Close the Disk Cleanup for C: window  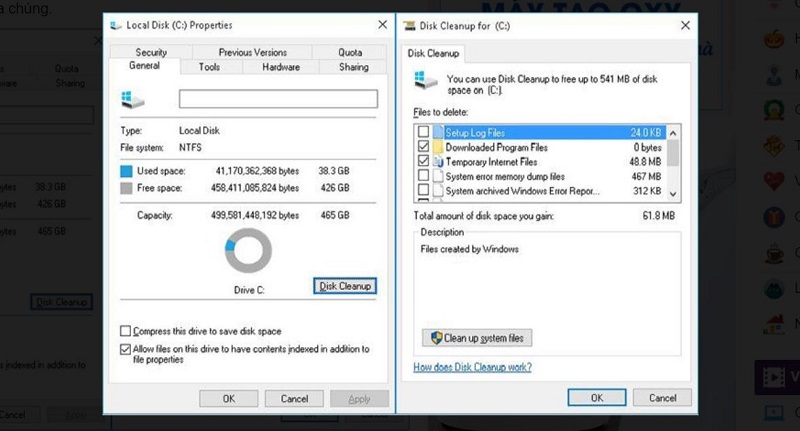click(x=685, y=26)
